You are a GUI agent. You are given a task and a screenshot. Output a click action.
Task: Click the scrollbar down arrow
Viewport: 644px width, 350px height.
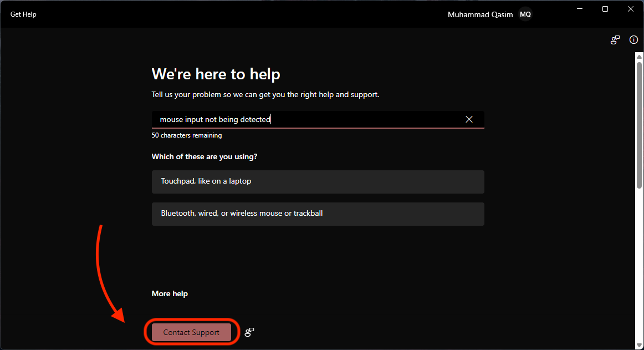tap(640, 343)
